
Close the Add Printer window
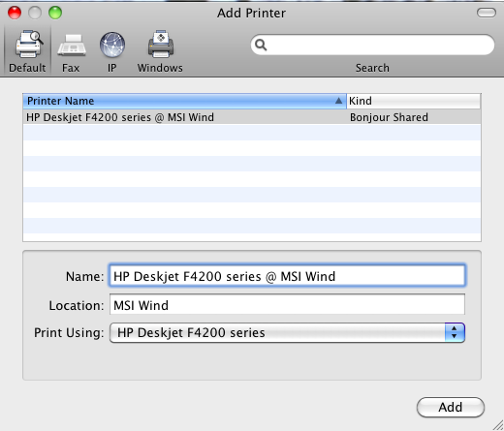pos(15,13)
